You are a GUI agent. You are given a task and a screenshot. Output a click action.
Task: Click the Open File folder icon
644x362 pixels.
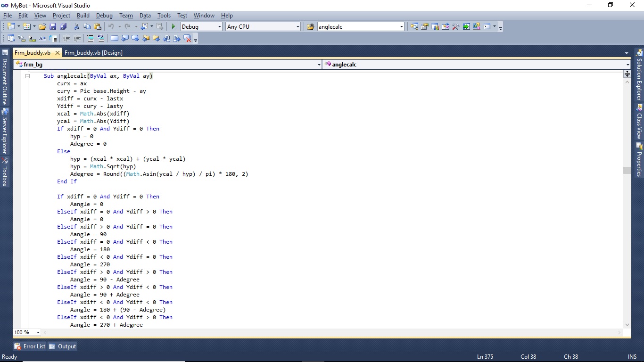(42, 26)
